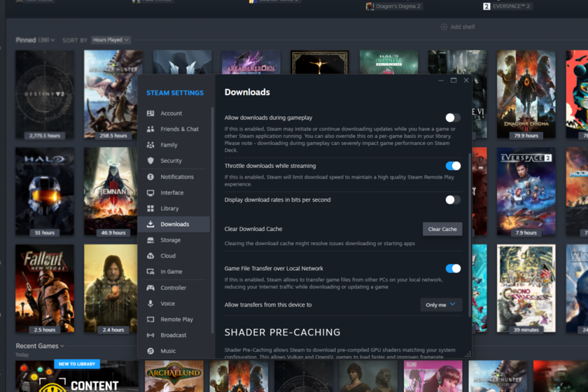The image size is (588, 392).
Task: Open the Account settings section
Action: coord(174,113)
